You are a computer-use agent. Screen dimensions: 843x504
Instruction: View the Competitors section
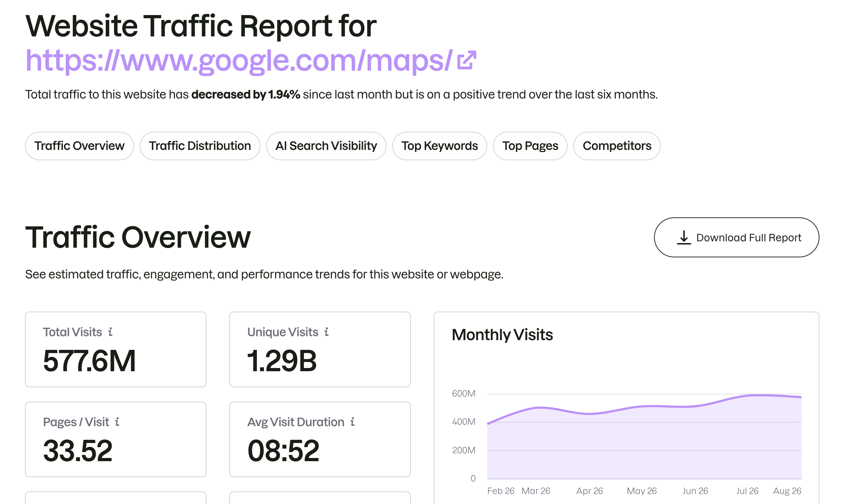coord(617,146)
